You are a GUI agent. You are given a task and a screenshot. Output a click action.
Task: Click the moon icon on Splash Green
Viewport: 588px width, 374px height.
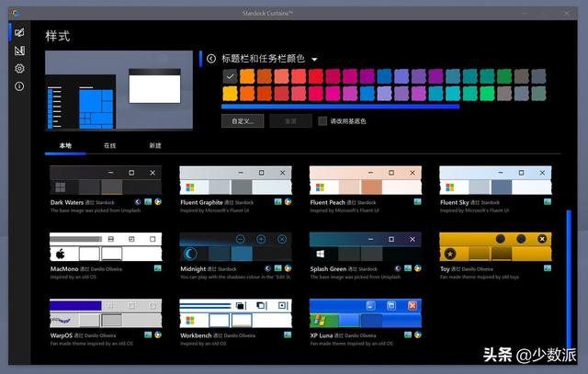pos(398,268)
